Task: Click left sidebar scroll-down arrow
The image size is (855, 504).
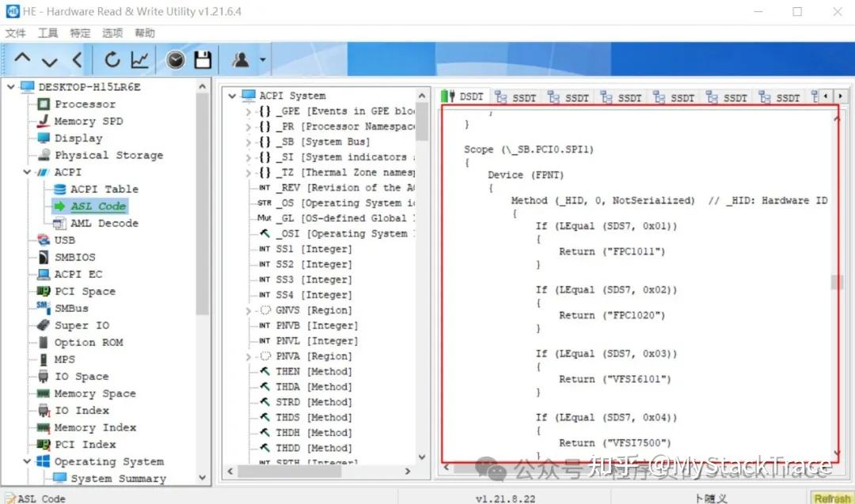Action: coord(203,477)
